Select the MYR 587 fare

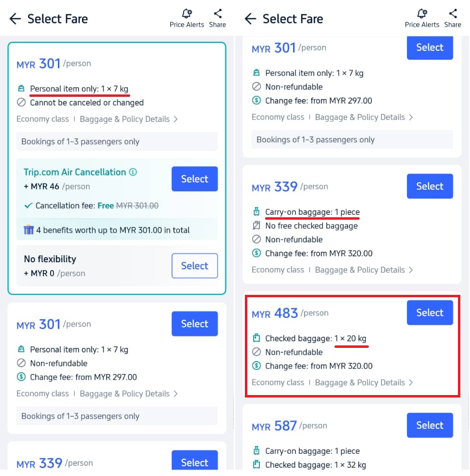[x=430, y=425]
